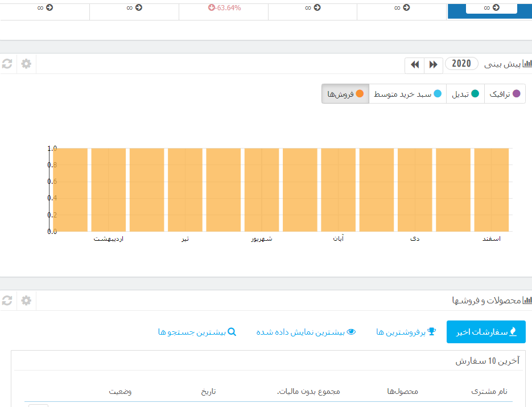Click the آخرین 10 سفارش heading
The width and height of the screenshot is (532, 407).
click(x=487, y=361)
